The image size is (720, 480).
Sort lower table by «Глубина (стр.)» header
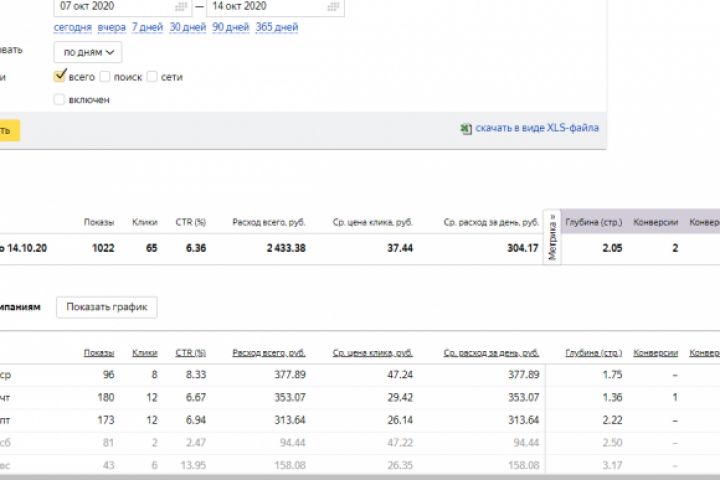(x=594, y=353)
